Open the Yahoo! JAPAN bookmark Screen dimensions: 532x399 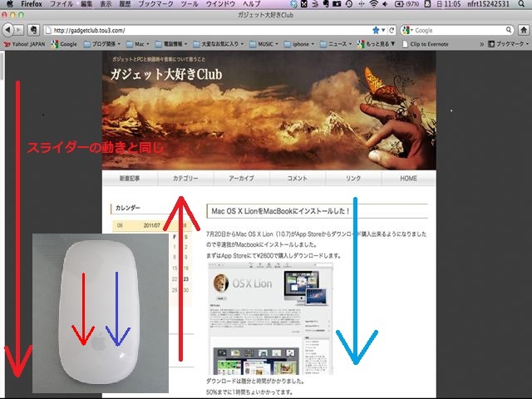pyautogui.click(x=24, y=44)
